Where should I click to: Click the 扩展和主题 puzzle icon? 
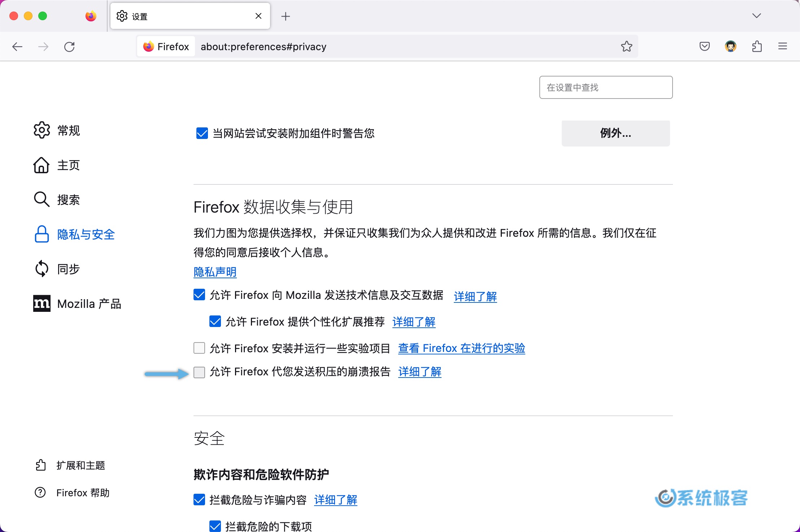[40, 465]
